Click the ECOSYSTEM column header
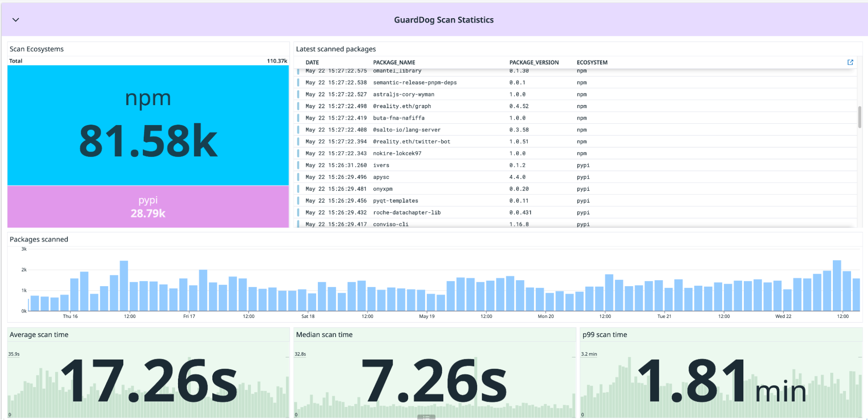This screenshot has height=420, width=868. pyautogui.click(x=592, y=63)
